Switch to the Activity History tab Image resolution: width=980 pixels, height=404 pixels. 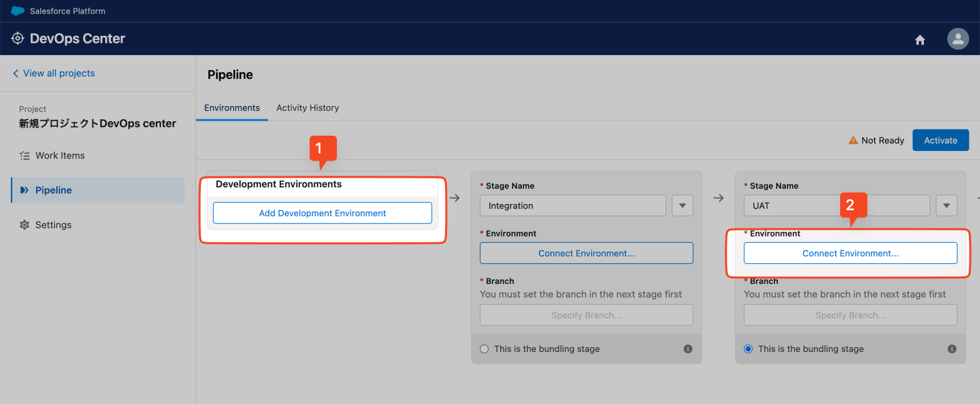308,108
